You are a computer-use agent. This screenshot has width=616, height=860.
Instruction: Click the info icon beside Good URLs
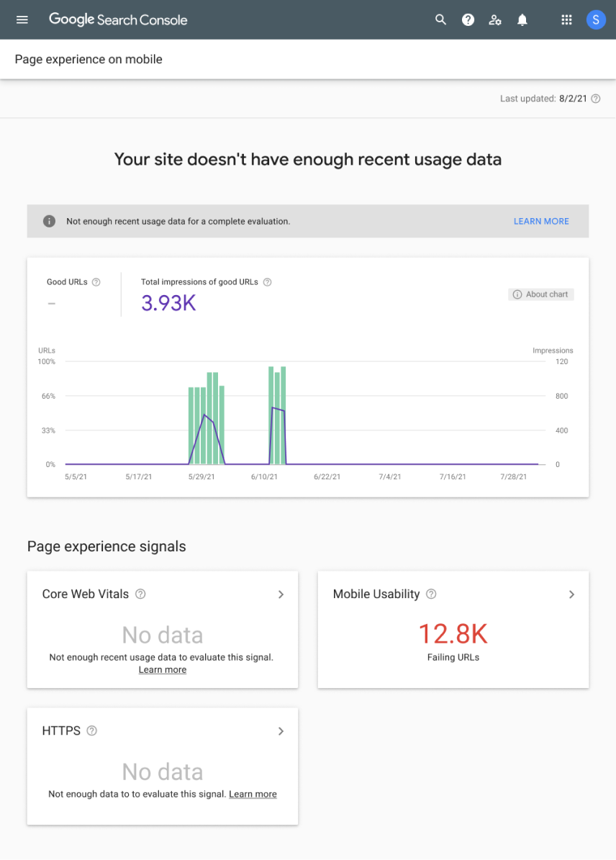coord(96,282)
